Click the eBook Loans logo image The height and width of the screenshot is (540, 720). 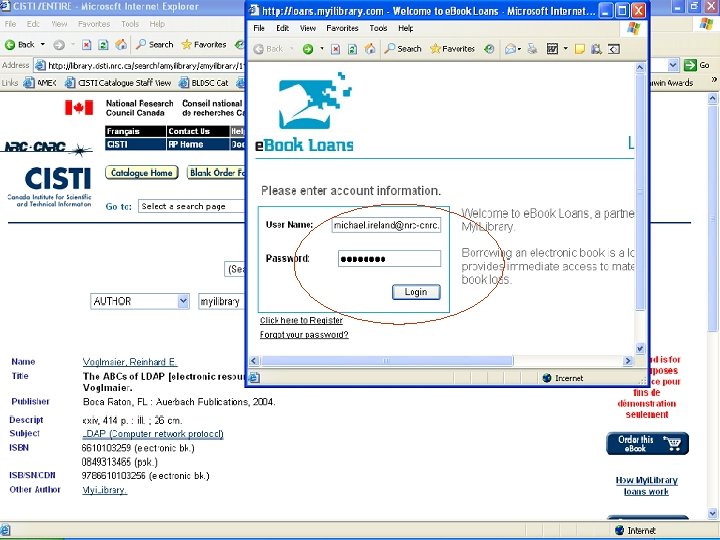[x=305, y=113]
